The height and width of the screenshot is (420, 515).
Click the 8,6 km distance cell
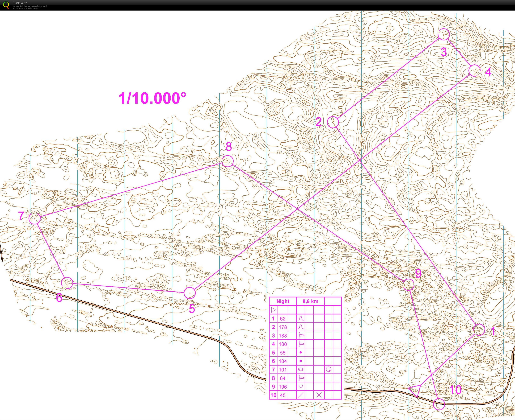(x=310, y=301)
